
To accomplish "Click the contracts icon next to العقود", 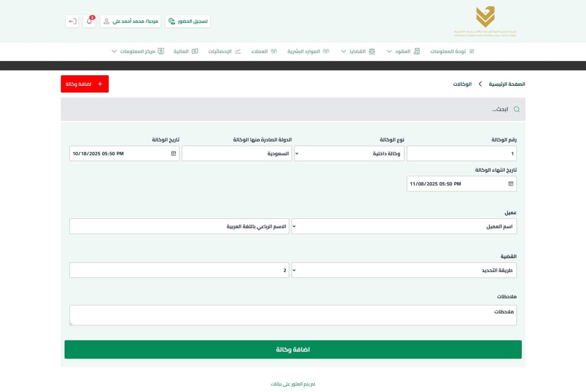I will tap(417, 51).
